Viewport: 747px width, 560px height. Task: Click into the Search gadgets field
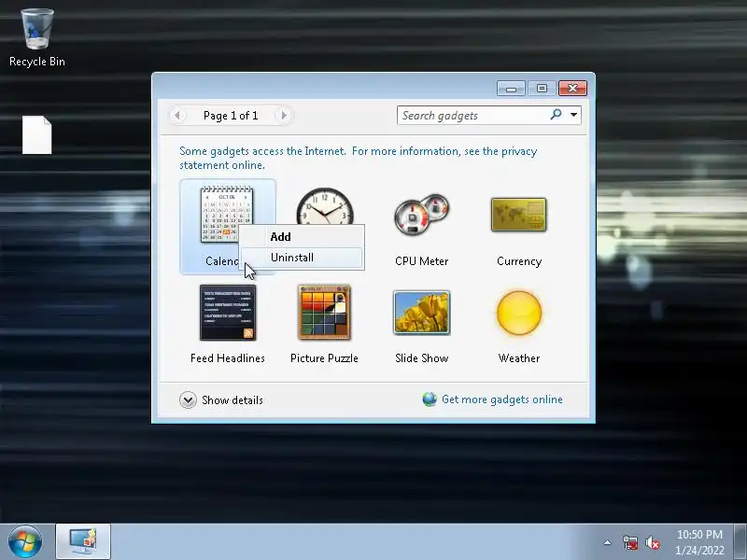pos(474,115)
